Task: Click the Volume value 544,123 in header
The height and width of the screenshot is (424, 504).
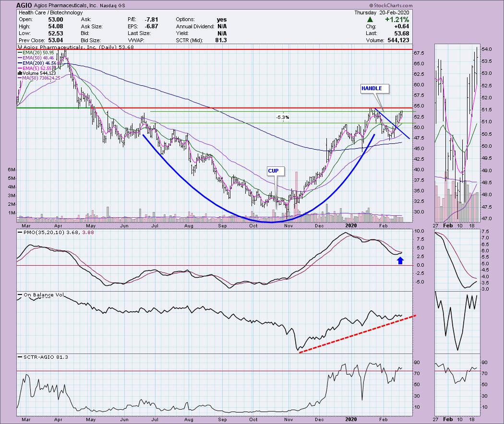Action: coord(398,40)
